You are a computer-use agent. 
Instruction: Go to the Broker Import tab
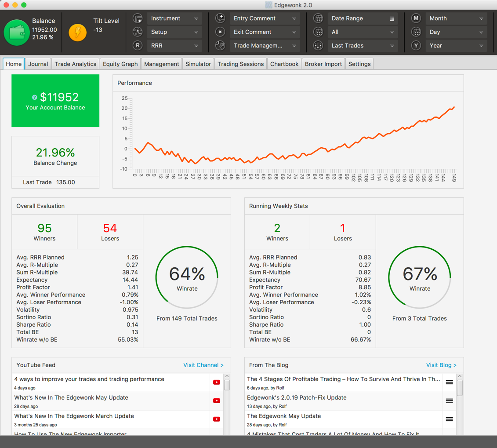(x=323, y=64)
